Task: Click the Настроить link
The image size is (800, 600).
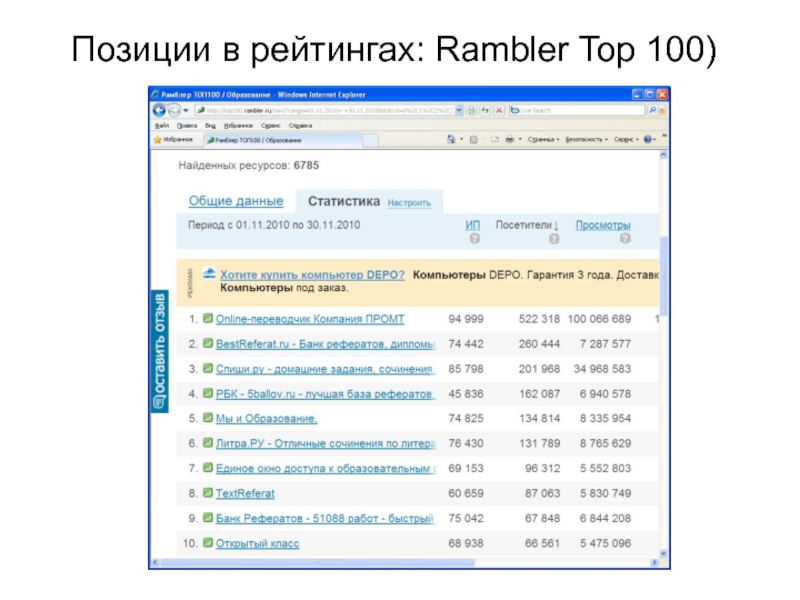Action: tap(409, 203)
